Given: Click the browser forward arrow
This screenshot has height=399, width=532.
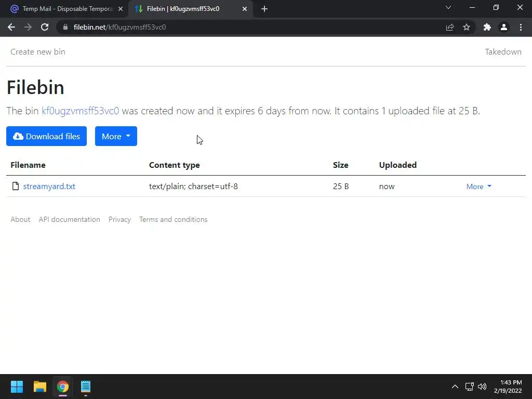Looking at the screenshot, I should (28, 27).
